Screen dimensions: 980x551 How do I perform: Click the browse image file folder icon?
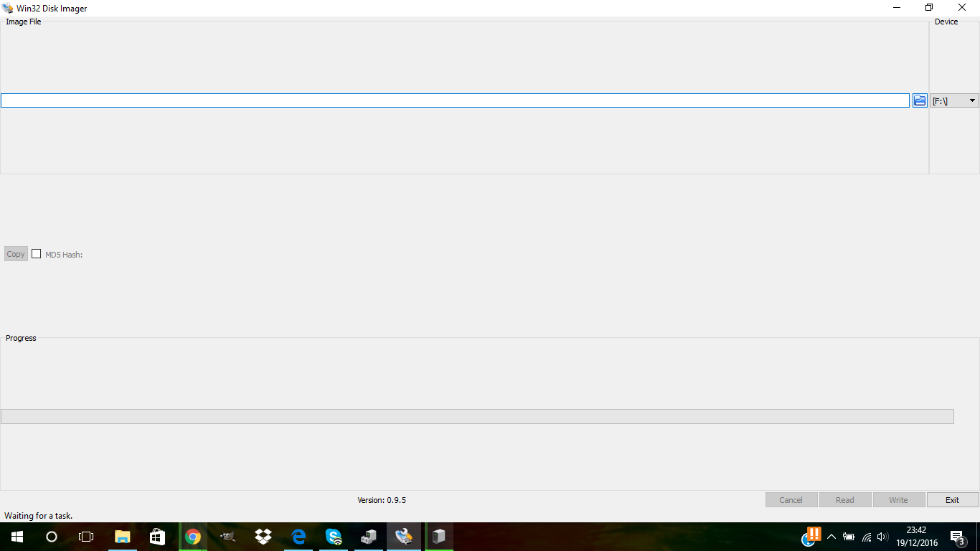pyautogui.click(x=919, y=100)
